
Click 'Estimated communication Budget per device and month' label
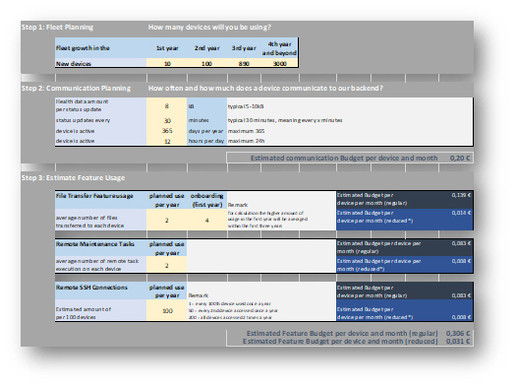point(344,158)
